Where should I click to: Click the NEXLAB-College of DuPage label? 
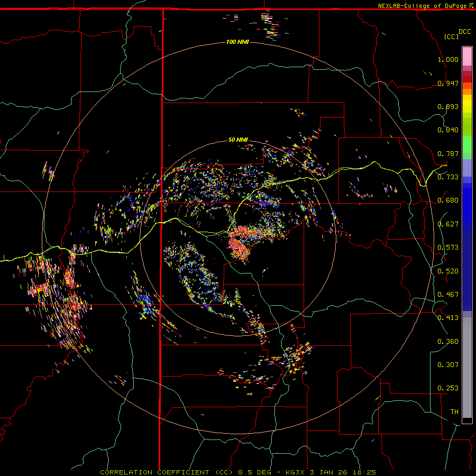(422, 6)
